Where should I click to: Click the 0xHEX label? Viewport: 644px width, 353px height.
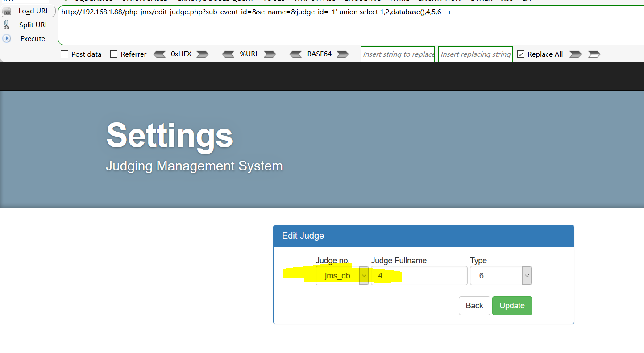pyautogui.click(x=181, y=54)
